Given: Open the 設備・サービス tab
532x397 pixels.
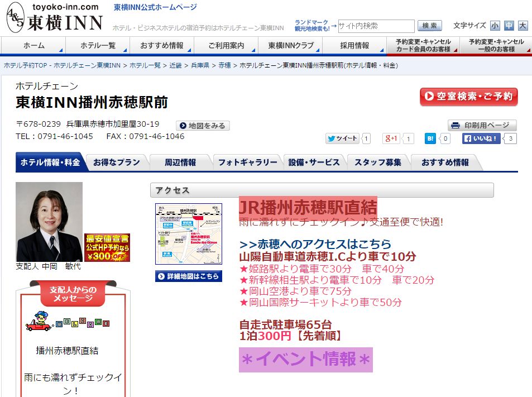Looking at the screenshot, I should point(314,162).
